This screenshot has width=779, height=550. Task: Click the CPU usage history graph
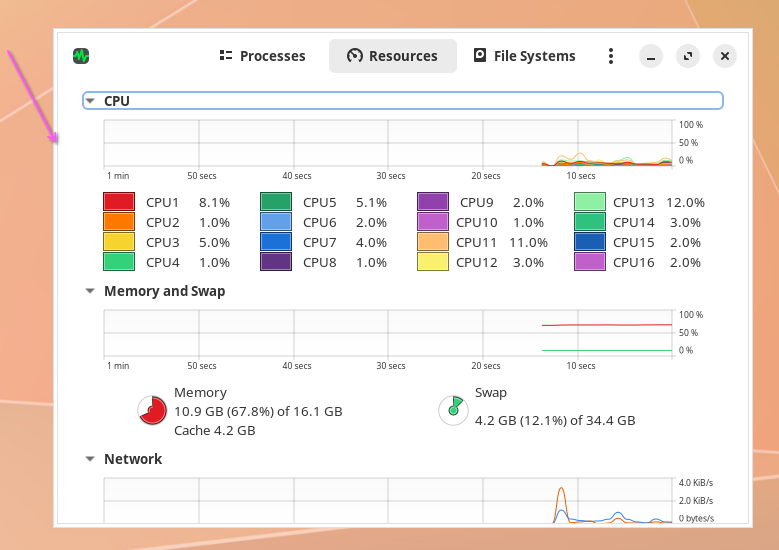click(388, 143)
